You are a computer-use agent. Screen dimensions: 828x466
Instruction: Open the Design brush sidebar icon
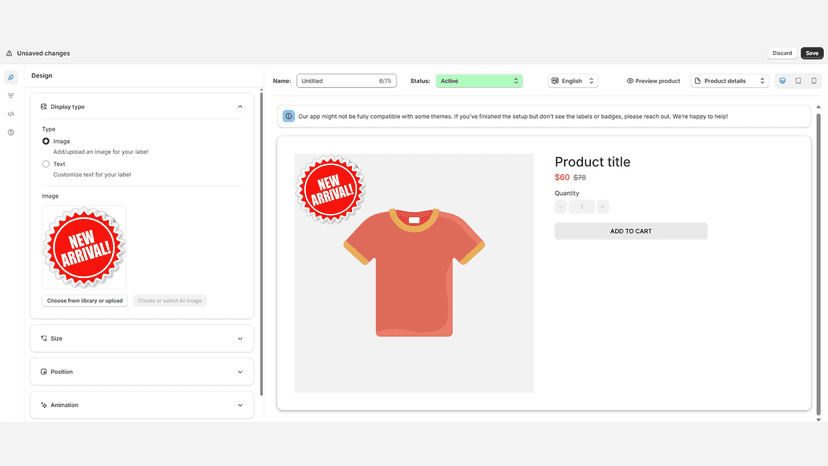click(x=11, y=77)
